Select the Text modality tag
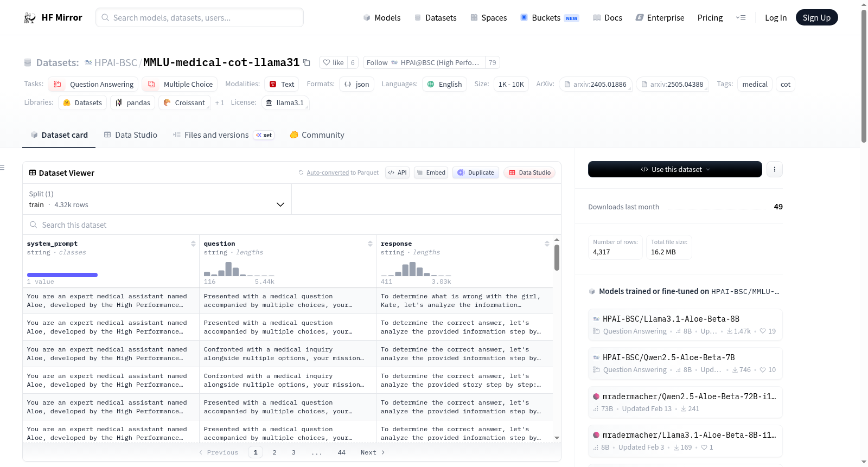Screen dimensions: 868x467 coord(282,84)
